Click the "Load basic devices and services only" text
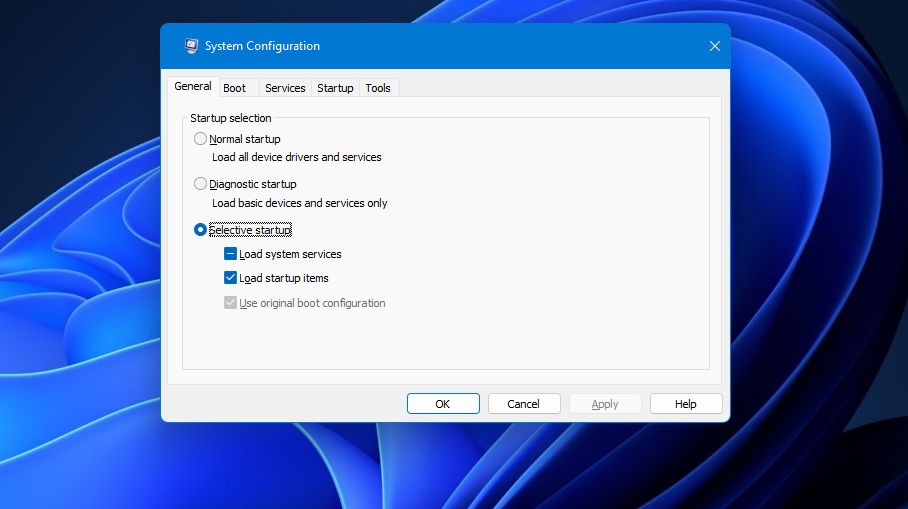908x509 pixels. coord(299,203)
